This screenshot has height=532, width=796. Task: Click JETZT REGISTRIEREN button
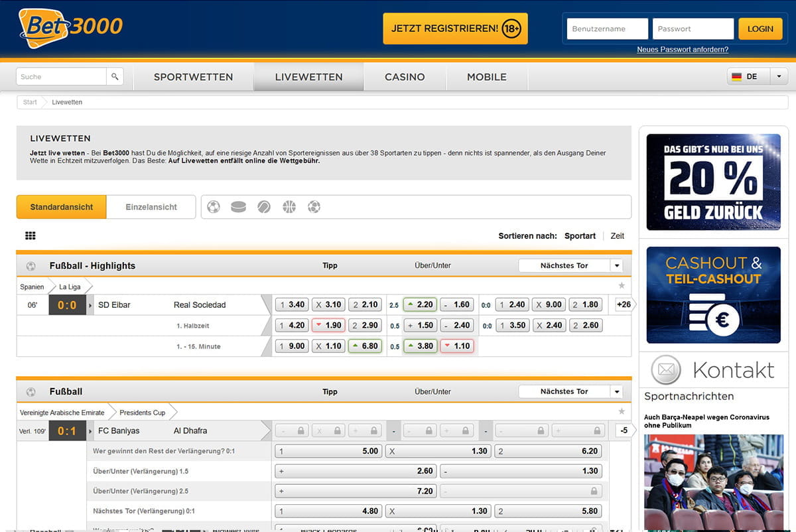click(x=455, y=29)
